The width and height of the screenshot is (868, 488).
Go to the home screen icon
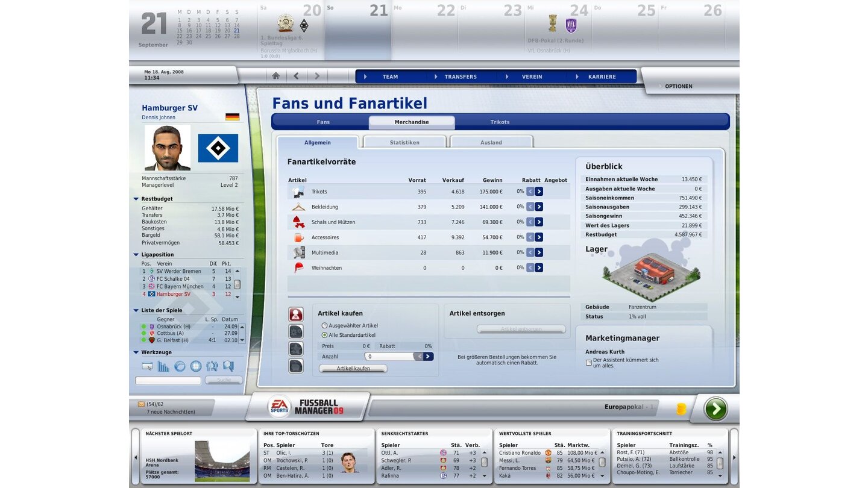[x=276, y=76]
